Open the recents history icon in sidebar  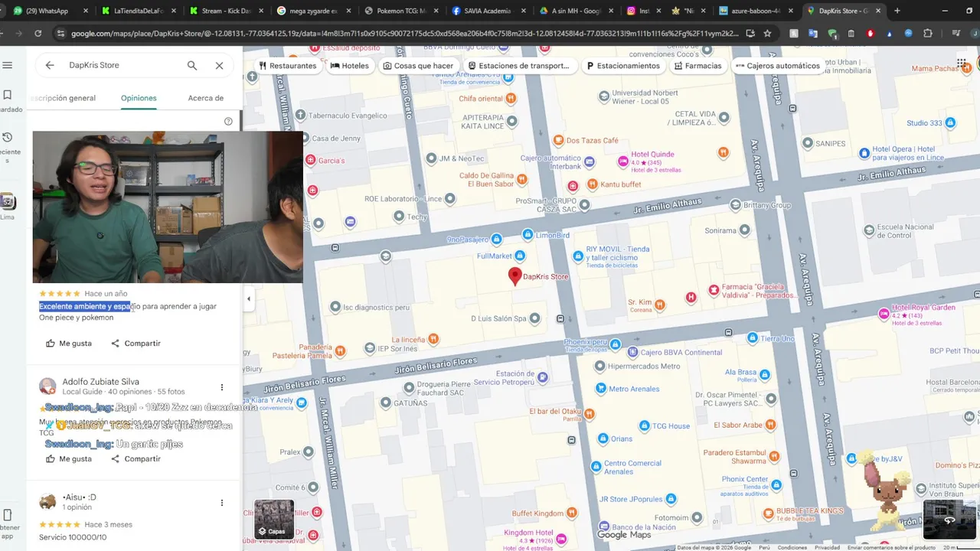8,137
